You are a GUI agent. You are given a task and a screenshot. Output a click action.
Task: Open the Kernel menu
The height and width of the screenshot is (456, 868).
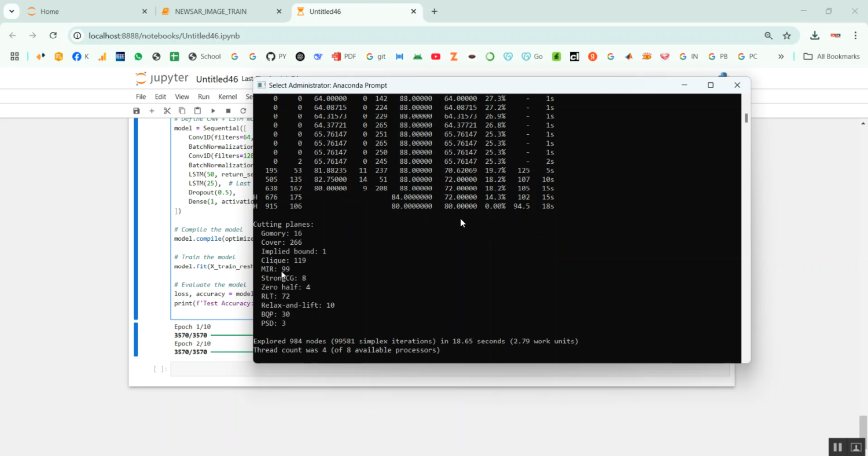click(x=227, y=97)
